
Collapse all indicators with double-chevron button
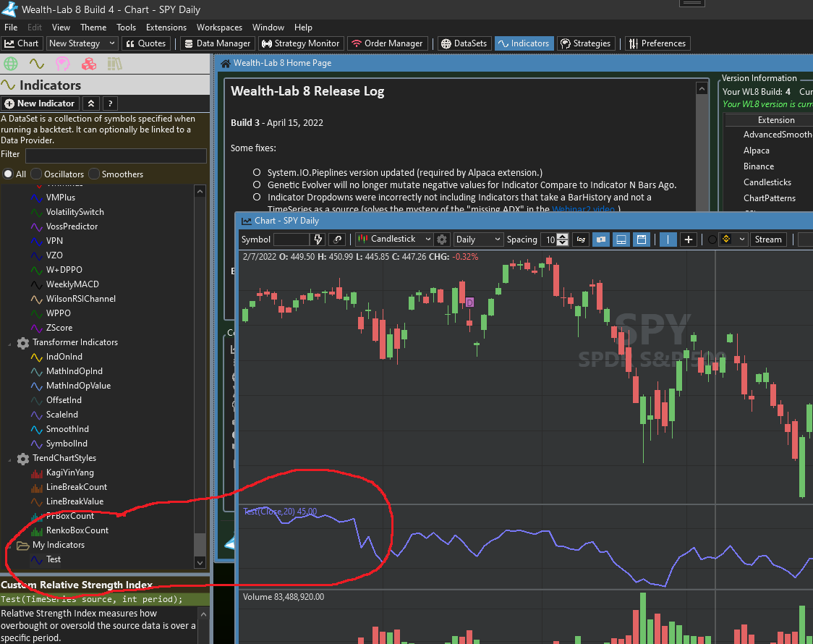pos(90,103)
